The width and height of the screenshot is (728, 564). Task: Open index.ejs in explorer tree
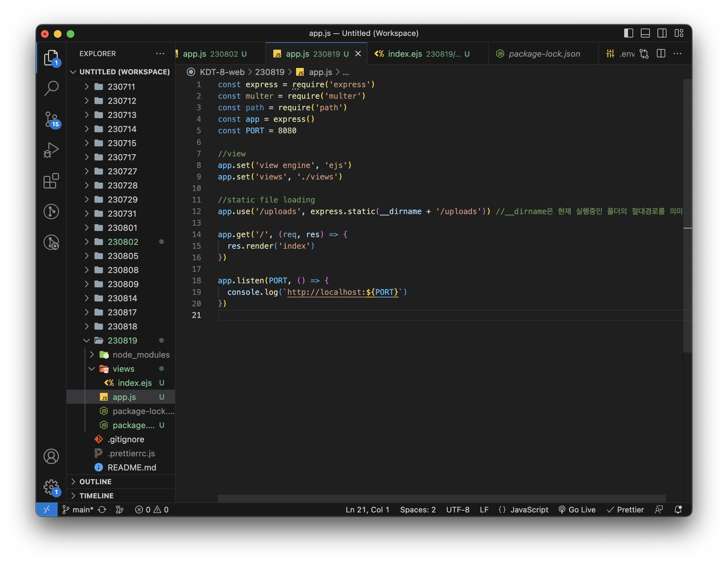(x=121, y=383)
